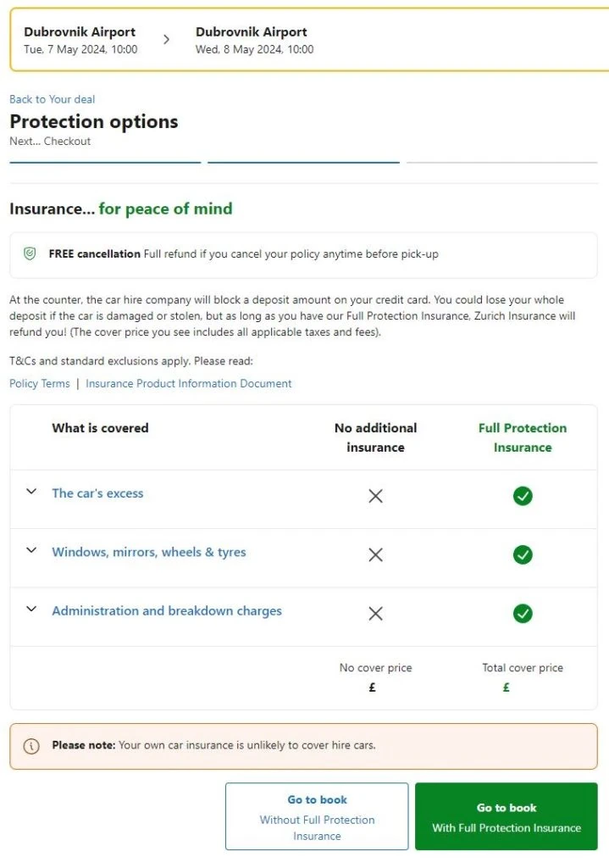Open Insurance Product Information Document
Viewport: 609px width, 868px height.
tap(188, 383)
